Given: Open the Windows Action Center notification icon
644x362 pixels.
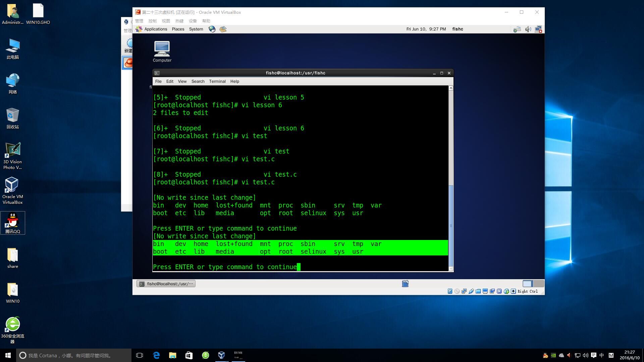Looking at the screenshot, I should click(x=593, y=355).
